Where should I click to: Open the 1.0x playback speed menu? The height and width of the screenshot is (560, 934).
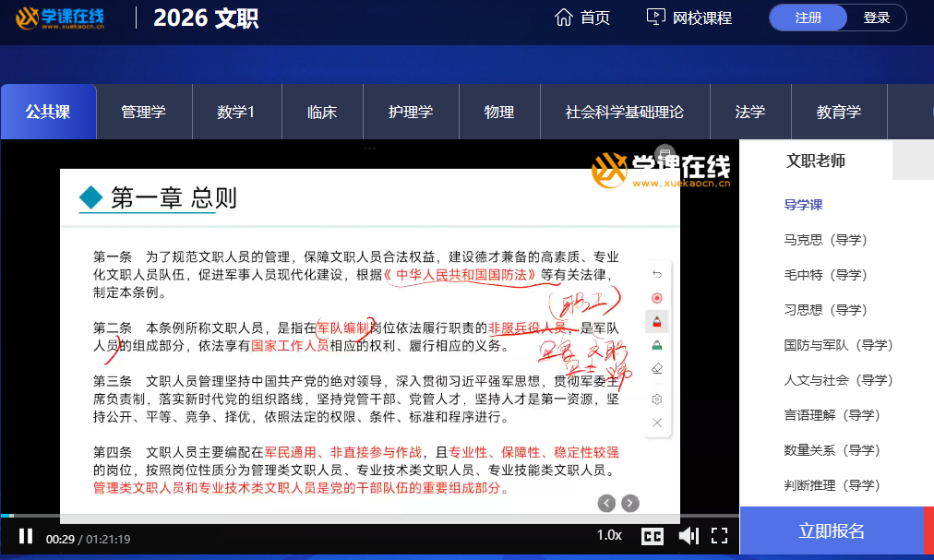click(x=609, y=535)
